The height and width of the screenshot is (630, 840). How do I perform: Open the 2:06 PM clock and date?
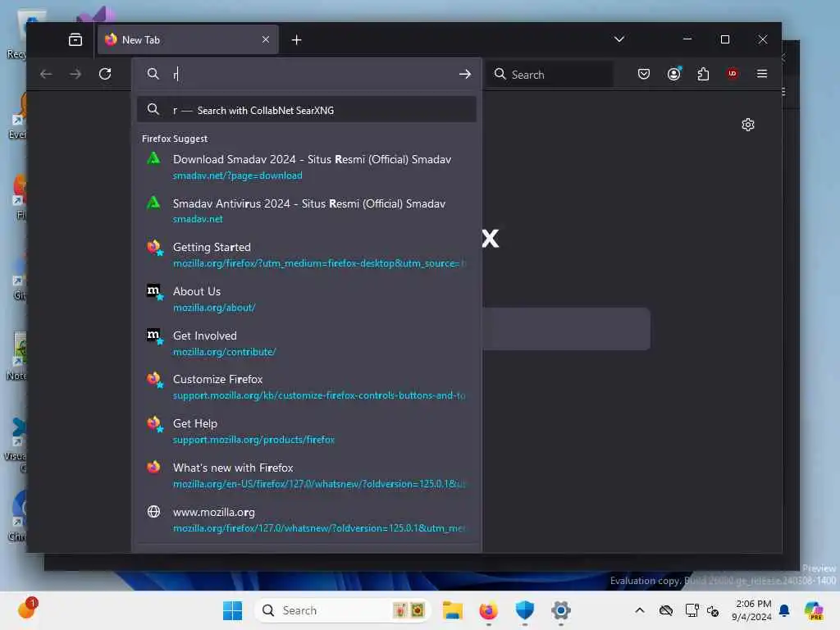click(752, 610)
